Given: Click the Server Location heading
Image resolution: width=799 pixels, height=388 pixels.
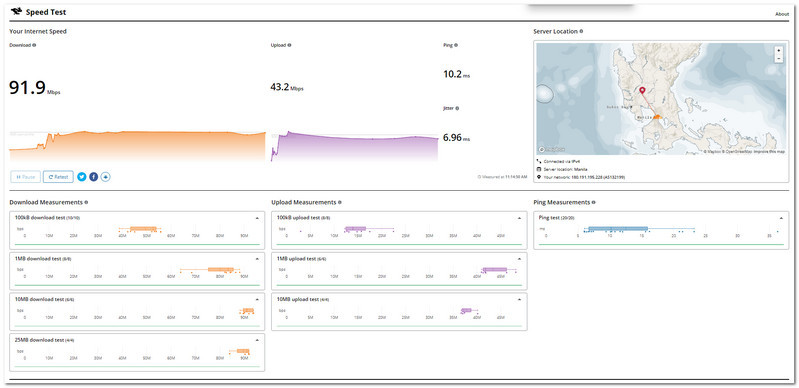Looking at the screenshot, I should tap(555, 31).
